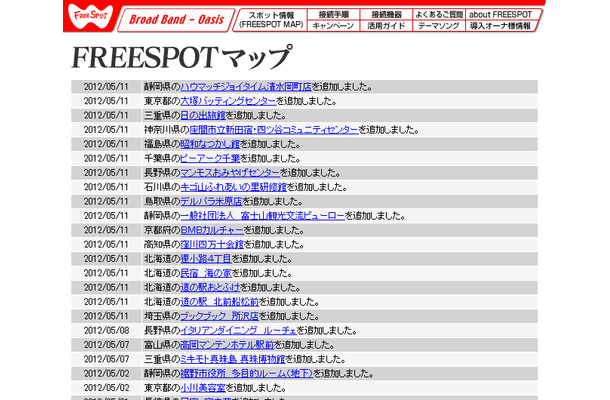The image size is (610, 400).
Task: Open 高岡マンテンホテル駅前 link
Action: tap(227, 345)
